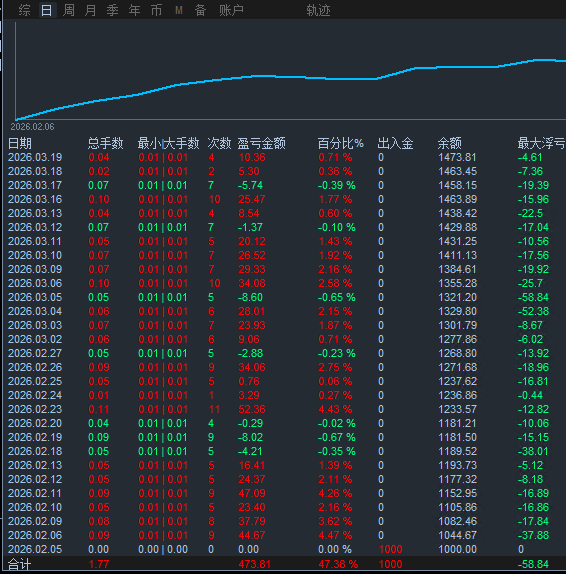
Task: Click the 百分比% column header
Action: point(340,143)
